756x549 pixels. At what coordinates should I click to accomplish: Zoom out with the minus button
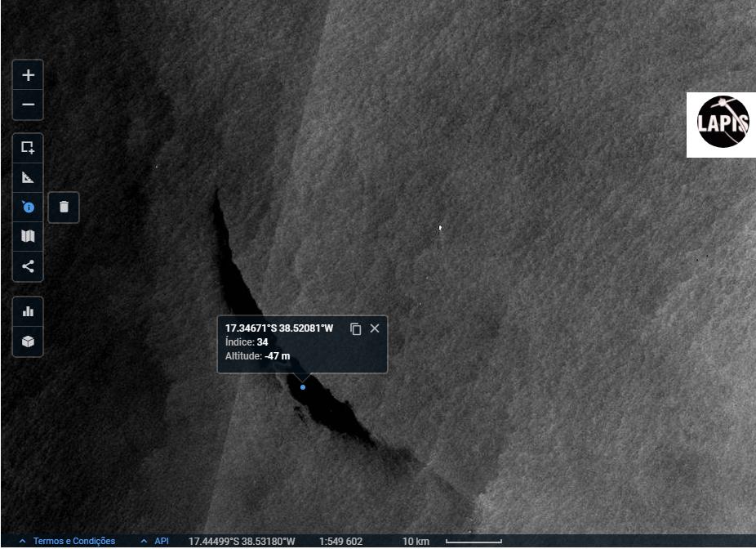[28, 105]
